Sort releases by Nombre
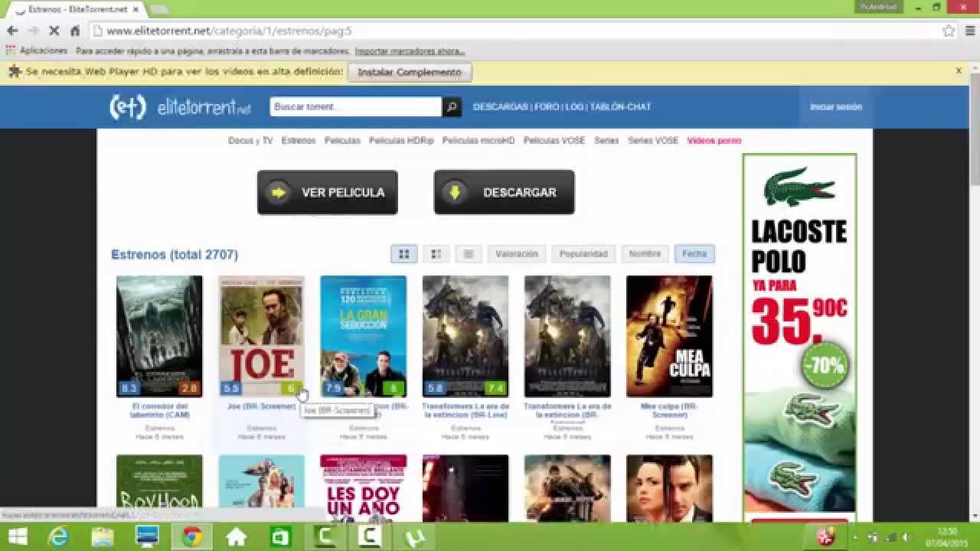 [x=645, y=254]
